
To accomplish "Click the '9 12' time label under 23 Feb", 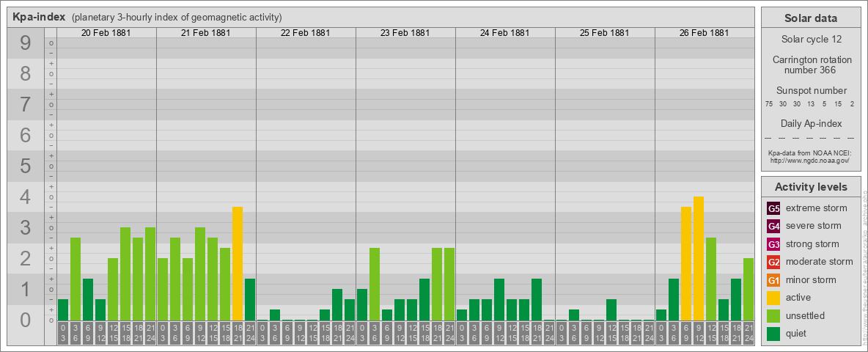I will (x=399, y=334).
